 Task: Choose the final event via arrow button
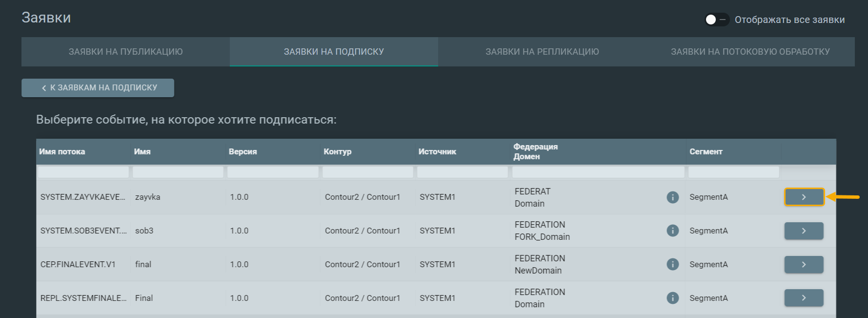[804, 264]
